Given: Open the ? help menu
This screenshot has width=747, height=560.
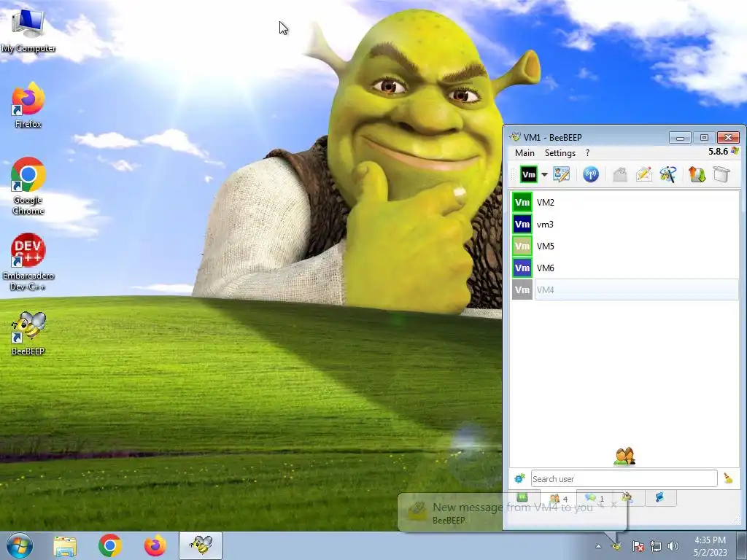Looking at the screenshot, I should coord(587,153).
